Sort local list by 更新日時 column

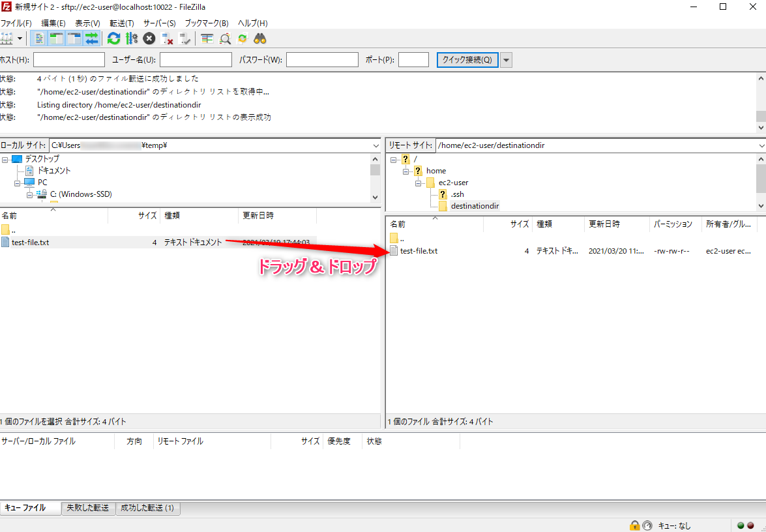pos(278,215)
